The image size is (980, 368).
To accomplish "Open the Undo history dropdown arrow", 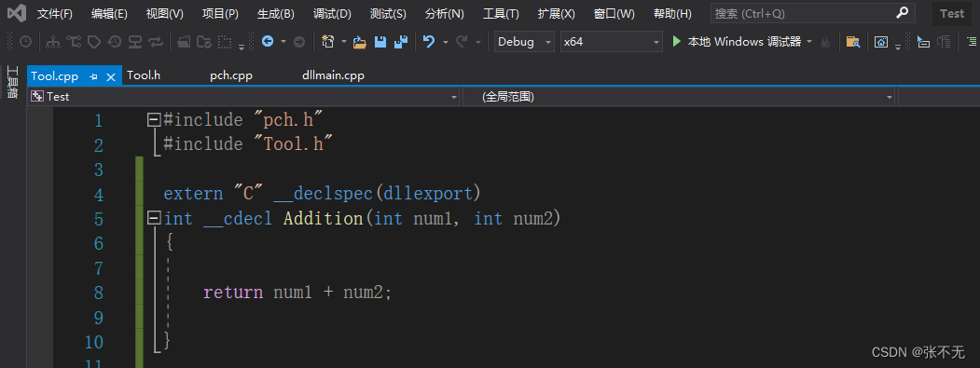I will click(445, 42).
